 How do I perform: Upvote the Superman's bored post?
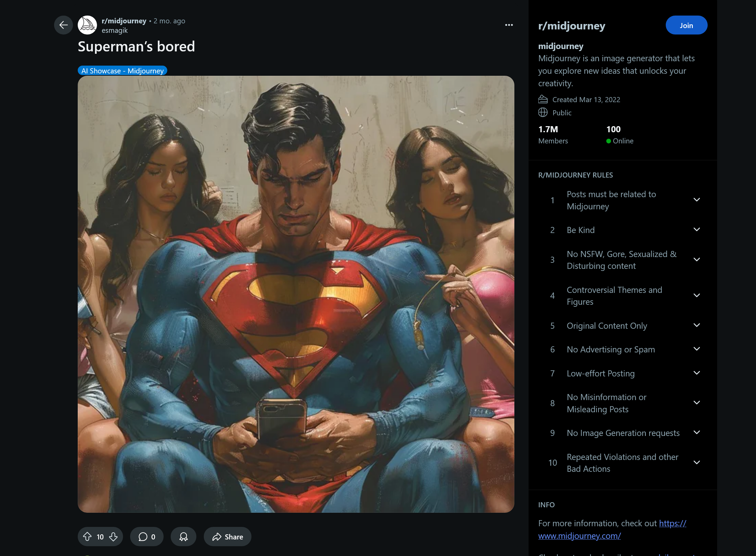(89, 536)
